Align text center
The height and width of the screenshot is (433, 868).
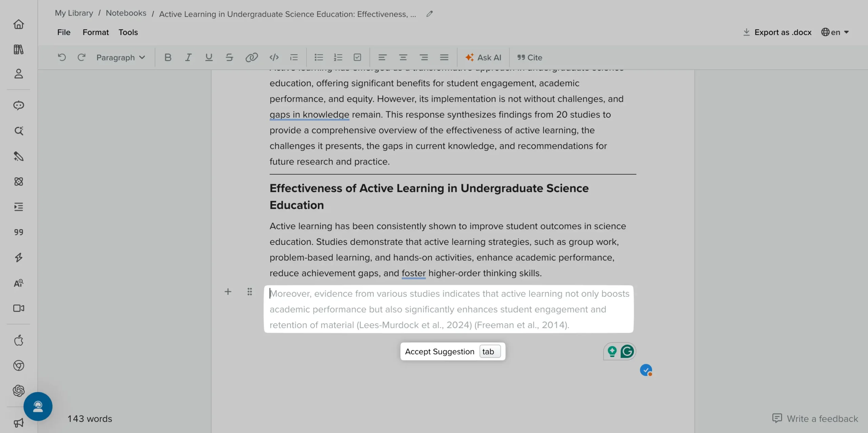click(403, 57)
